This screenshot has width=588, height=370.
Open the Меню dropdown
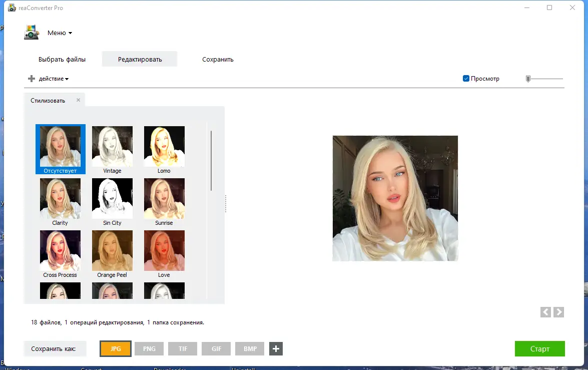[60, 33]
